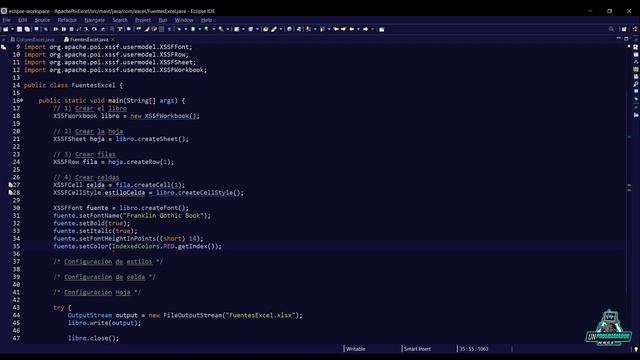Maximize the editor area
Screen dimensions: 640x360
[626, 38]
